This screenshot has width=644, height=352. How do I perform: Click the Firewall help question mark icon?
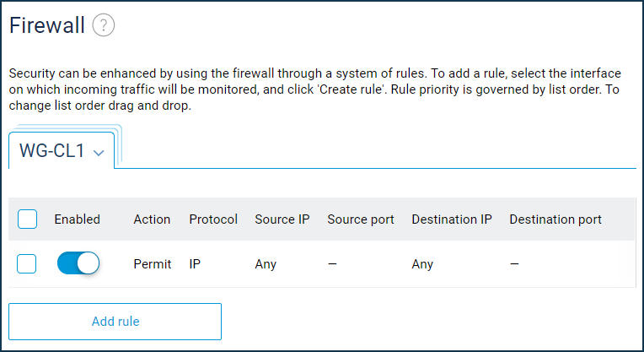[104, 25]
